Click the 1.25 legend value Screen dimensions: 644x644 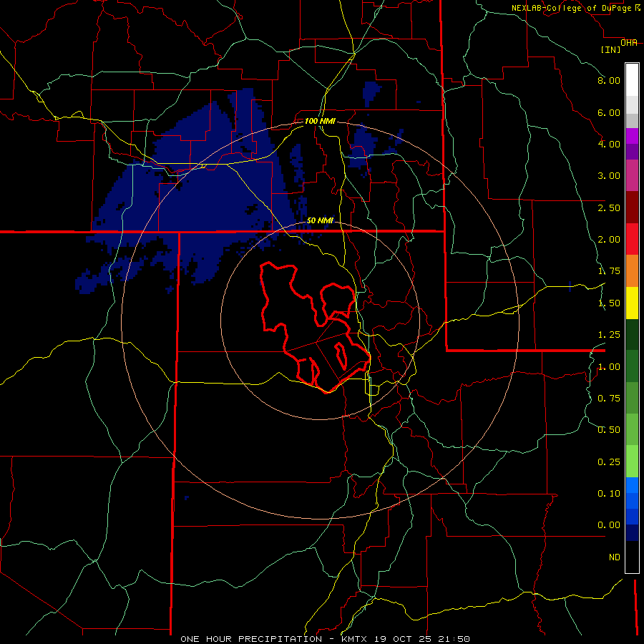(609, 335)
